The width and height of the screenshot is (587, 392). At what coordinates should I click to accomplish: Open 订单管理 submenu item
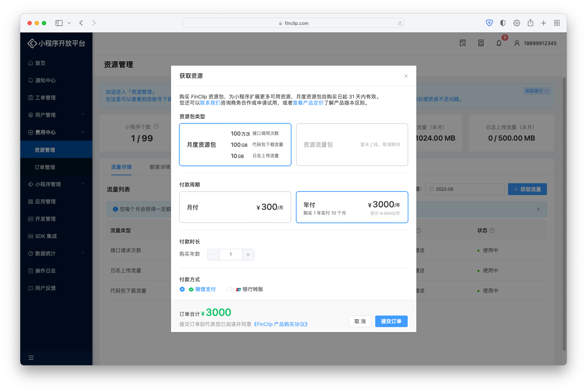click(56, 167)
